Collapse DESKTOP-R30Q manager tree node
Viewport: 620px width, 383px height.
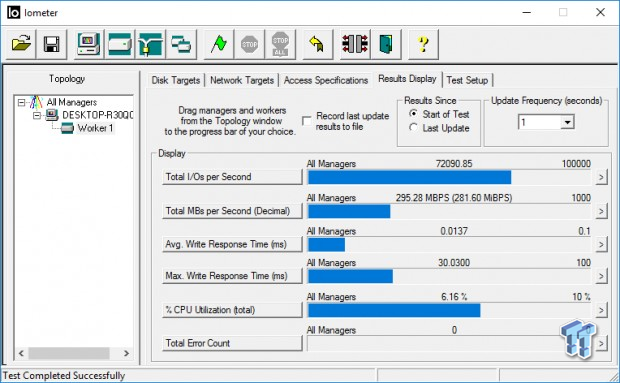(37, 115)
